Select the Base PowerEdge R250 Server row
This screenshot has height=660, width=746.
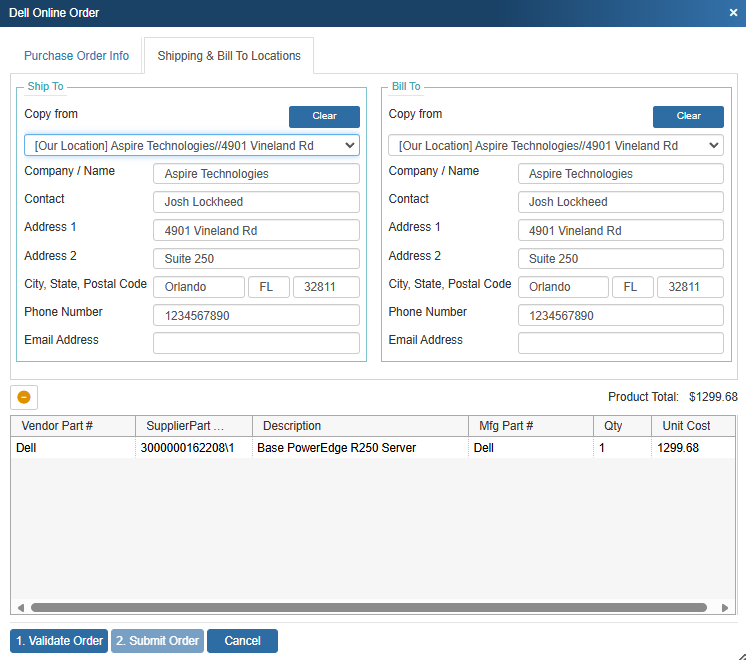[336, 448]
